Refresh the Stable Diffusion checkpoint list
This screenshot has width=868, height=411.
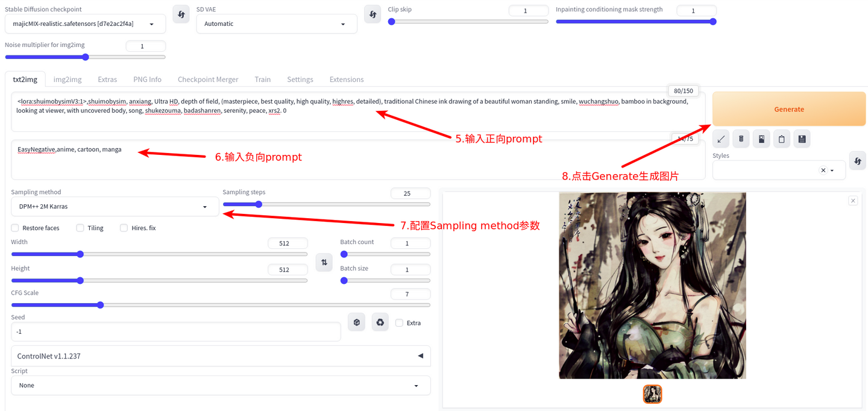(181, 14)
